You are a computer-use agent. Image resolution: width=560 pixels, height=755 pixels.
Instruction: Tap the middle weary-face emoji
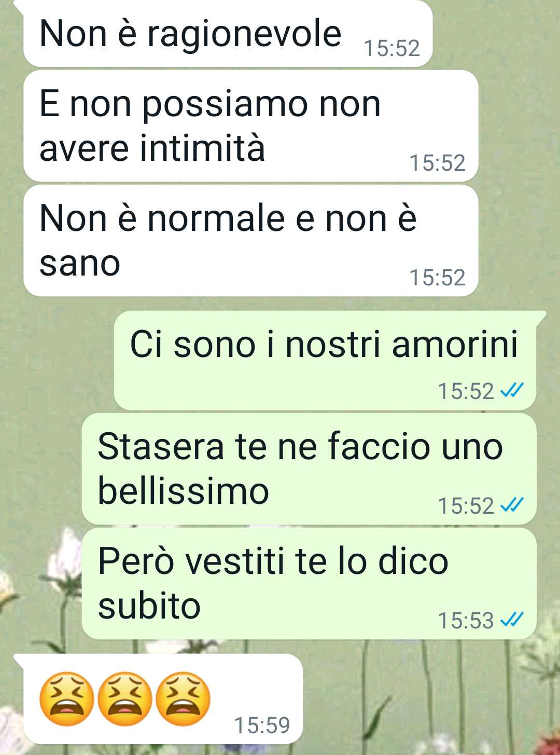(x=125, y=698)
